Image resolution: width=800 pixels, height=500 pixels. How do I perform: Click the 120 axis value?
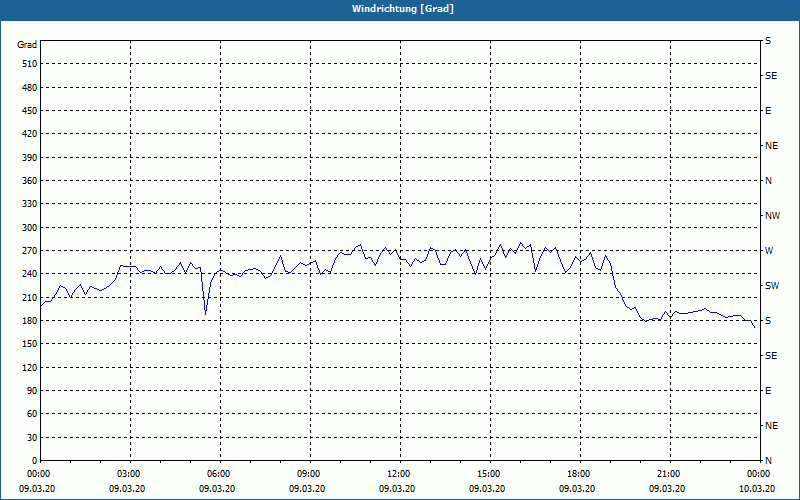30,367
